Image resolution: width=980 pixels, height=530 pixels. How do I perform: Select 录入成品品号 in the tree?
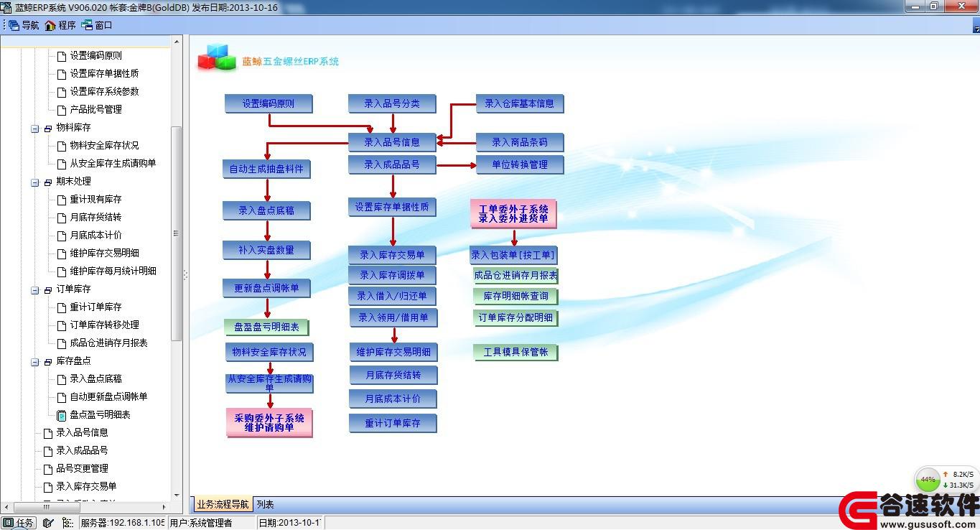coord(82,450)
